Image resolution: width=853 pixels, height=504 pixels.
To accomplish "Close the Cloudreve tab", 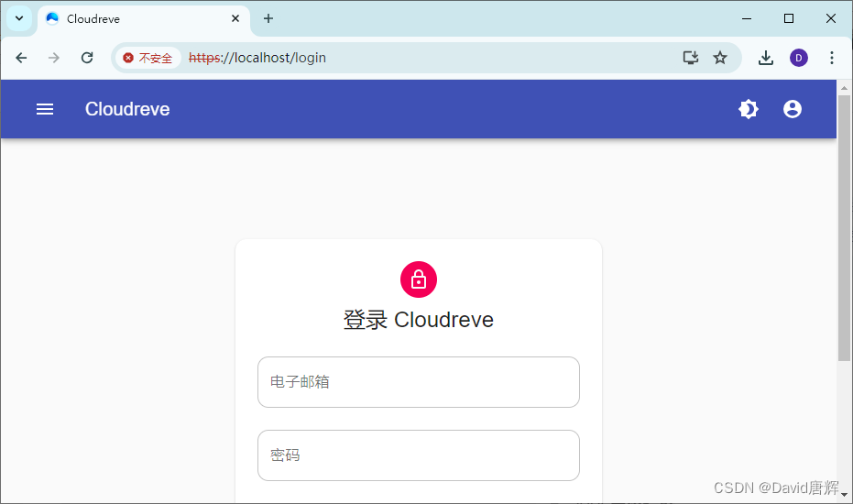I will pos(235,18).
